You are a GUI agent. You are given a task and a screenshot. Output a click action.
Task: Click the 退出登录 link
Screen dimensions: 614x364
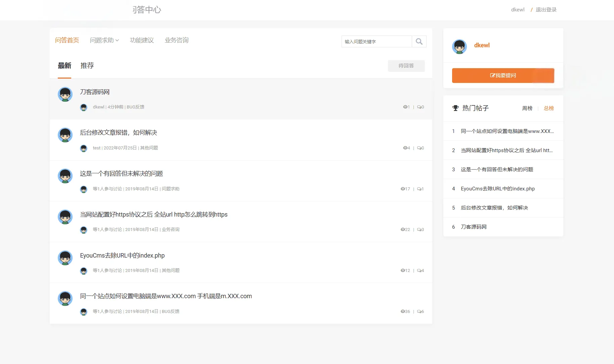click(x=546, y=10)
